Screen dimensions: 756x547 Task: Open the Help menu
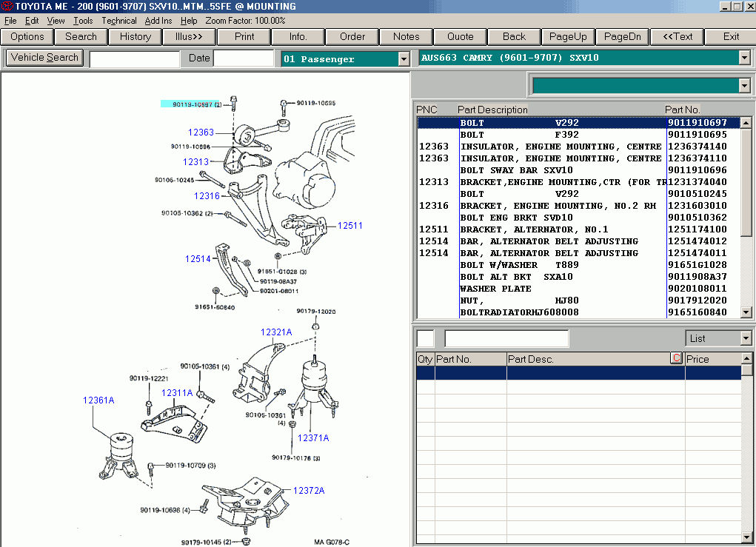click(x=189, y=21)
